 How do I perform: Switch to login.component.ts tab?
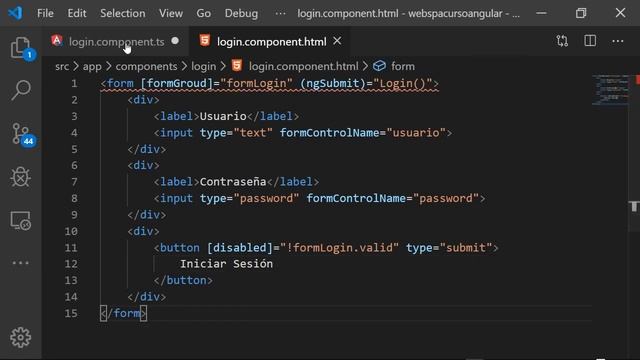click(x=116, y=42)
